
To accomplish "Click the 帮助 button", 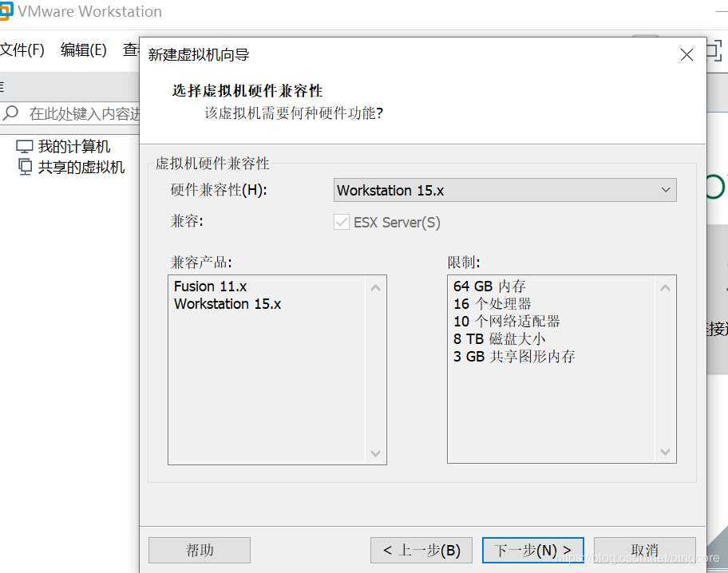I will coord(200,550).
